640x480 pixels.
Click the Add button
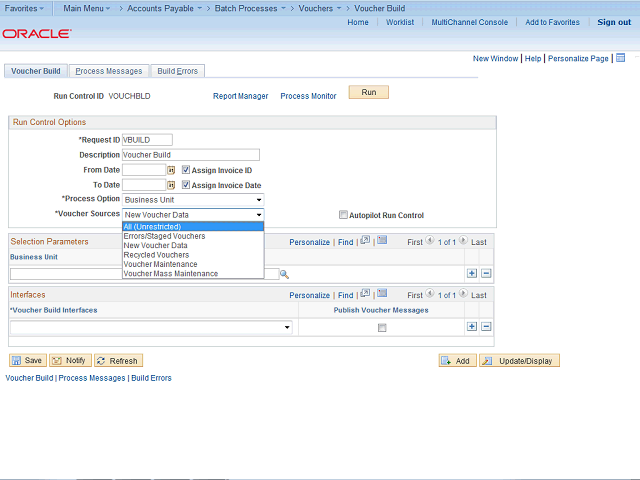click(458, 360)
